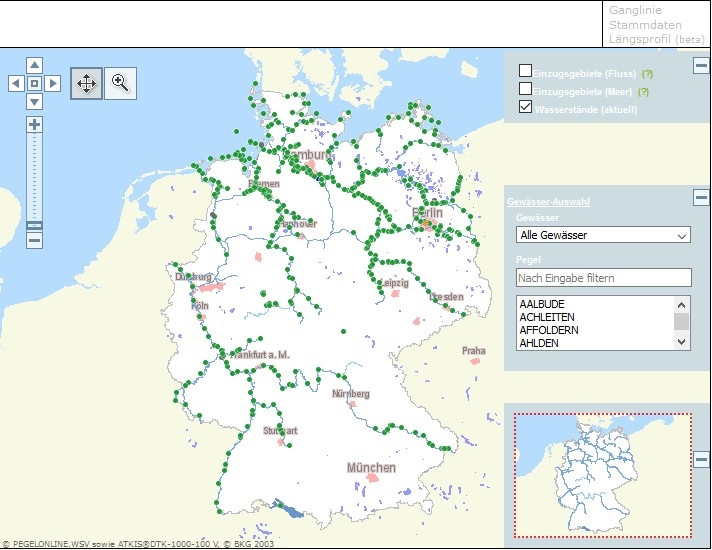Enable Einzugsgebiete (Fluss) layer checkbox
The image size is (712, 550).
coord(525,71)
